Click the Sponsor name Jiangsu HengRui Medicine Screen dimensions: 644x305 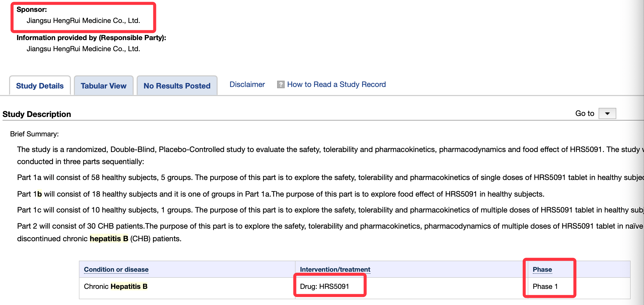coord(83,20)
